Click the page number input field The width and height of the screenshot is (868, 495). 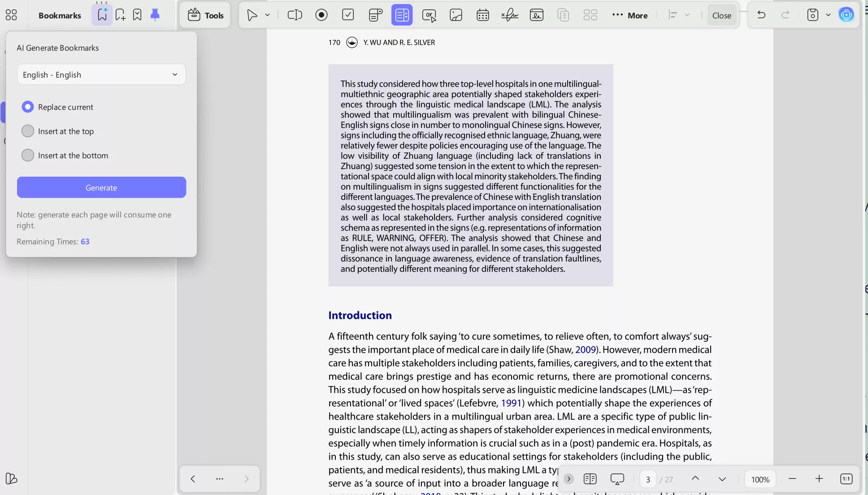click(648, 479)
